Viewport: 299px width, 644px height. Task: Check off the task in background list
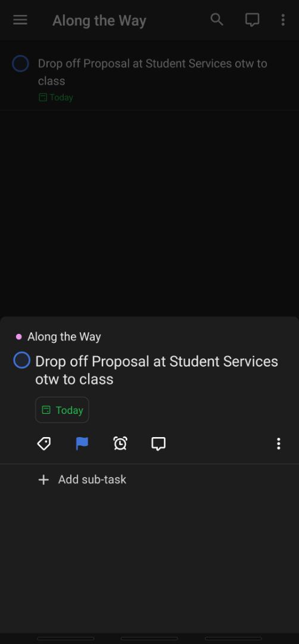coord(20,64)
